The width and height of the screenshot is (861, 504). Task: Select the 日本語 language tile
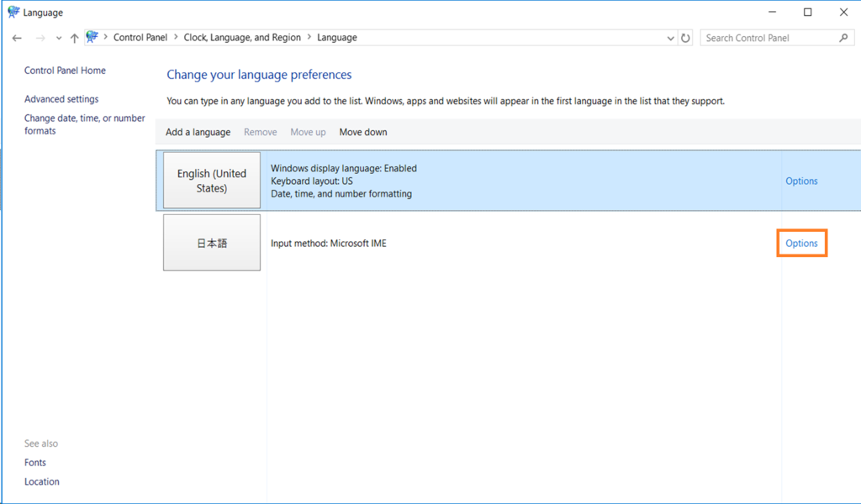[x=212, y=243]
